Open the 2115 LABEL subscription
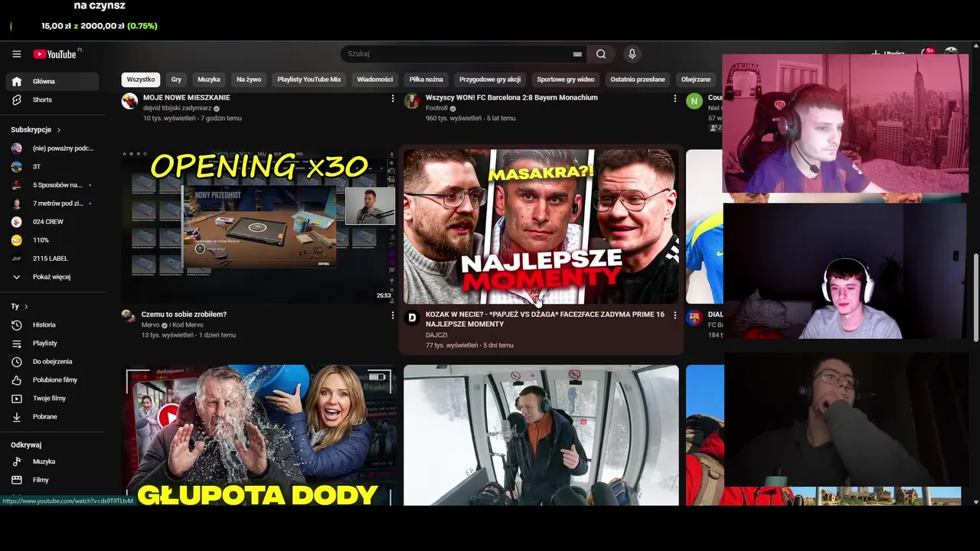Viewport: 980px width, 551px height. 52,259
